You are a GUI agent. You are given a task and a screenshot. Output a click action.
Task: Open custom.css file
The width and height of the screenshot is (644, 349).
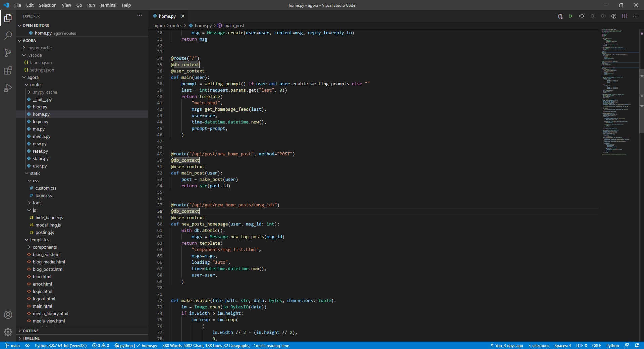tap(82, 188)
